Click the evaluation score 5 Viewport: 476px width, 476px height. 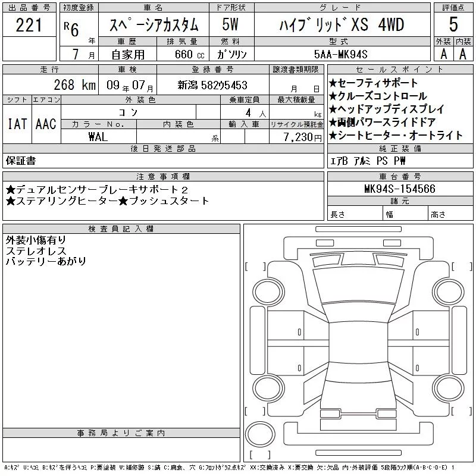tap(453, 24)
